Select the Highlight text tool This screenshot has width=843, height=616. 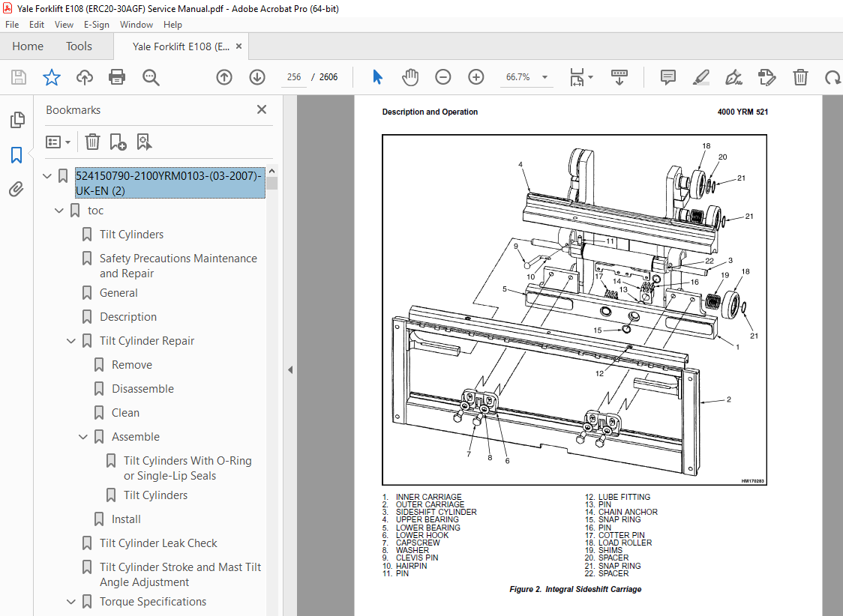point(701,77)
